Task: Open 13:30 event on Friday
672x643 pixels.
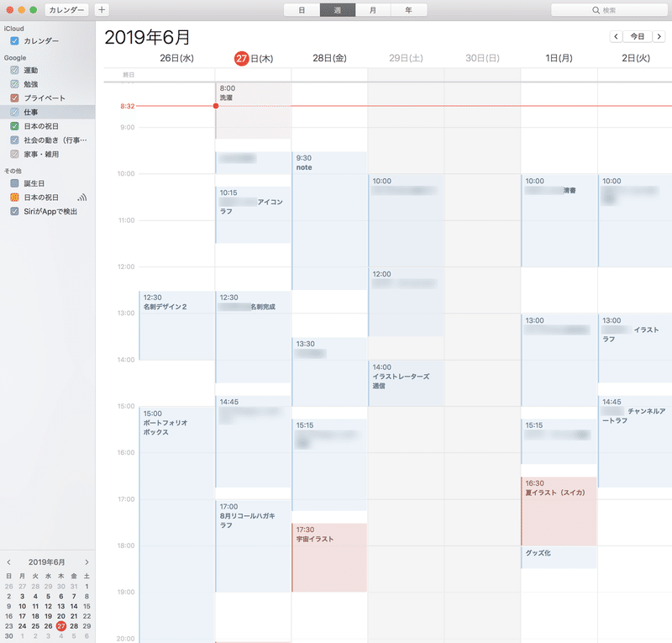Action: click(329, 372)
